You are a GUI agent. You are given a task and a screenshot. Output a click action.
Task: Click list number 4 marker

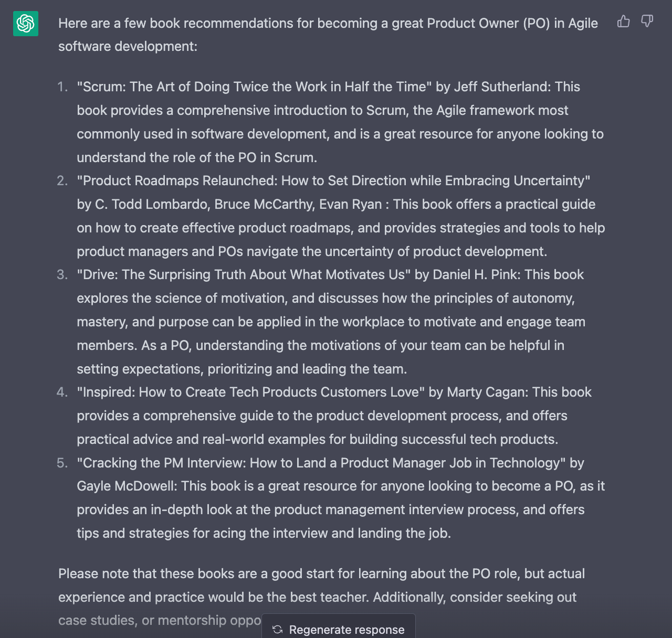pyautogui.click(x=62, y=392)
